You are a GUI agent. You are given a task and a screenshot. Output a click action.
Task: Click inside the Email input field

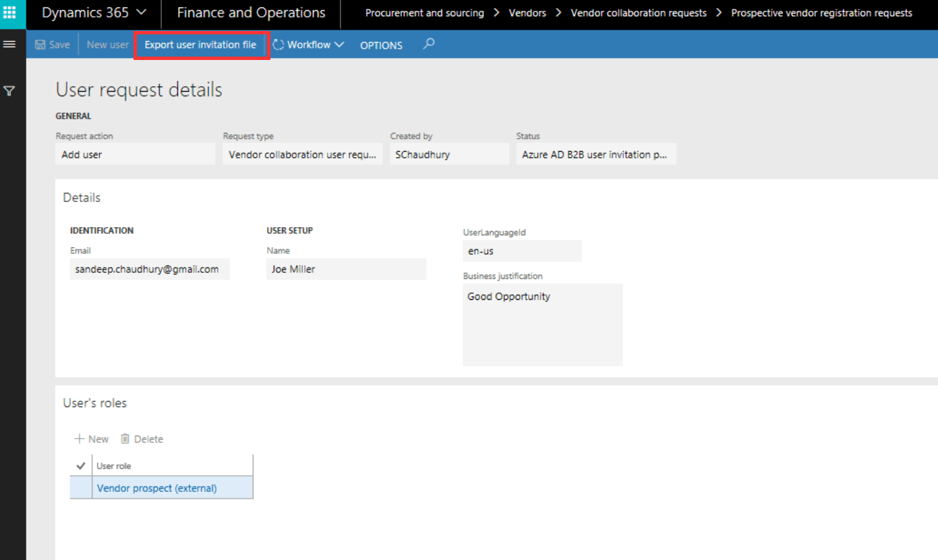pos(148,268)
